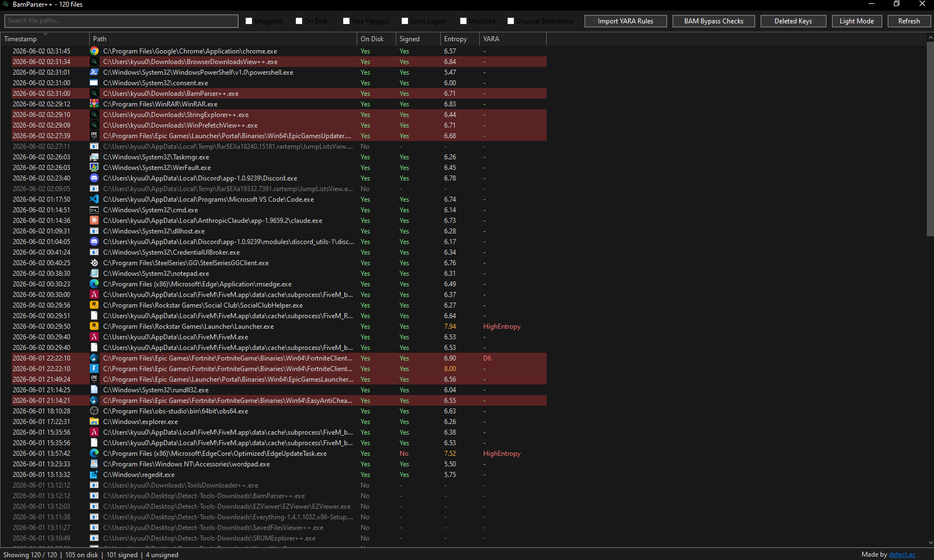934x560 pixels.
Task: Tick the On Disk filter checkbox
Action: (x=299, y=21)
